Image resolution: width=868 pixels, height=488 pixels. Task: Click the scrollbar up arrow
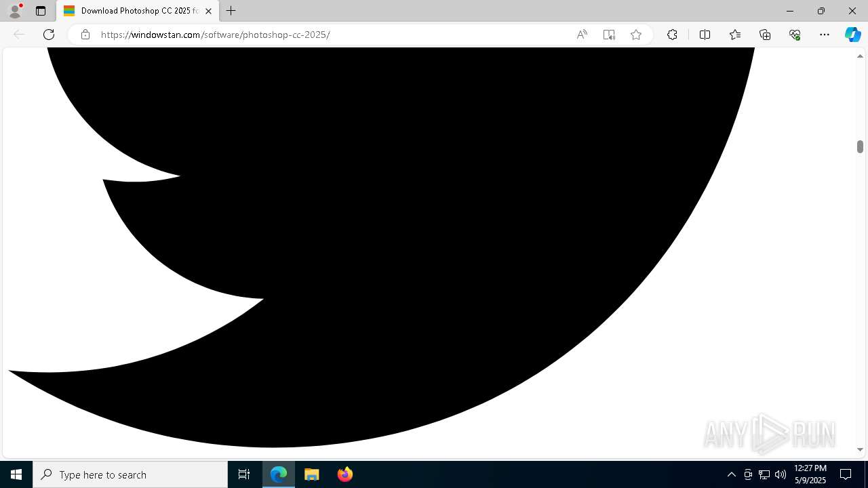[x=860, y=56]
